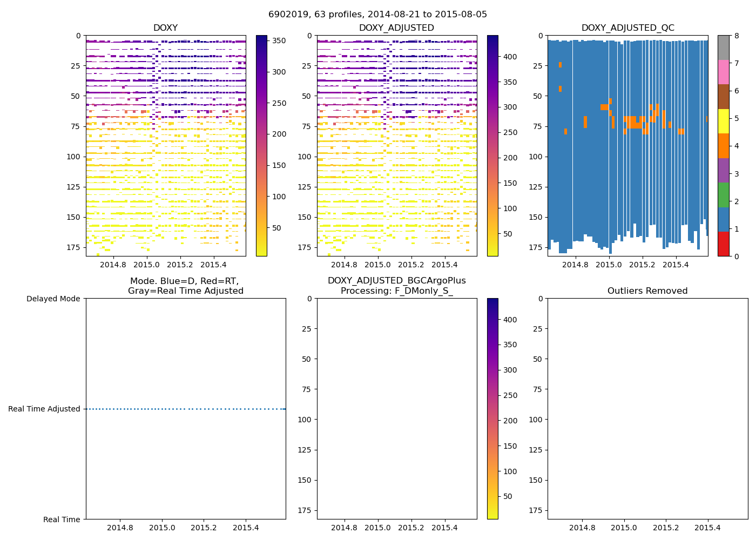Click the Processing: F_DMonly_S_ subtitle text
The width and height of the screenshot is (756, 540).
[x=396, y=291]
